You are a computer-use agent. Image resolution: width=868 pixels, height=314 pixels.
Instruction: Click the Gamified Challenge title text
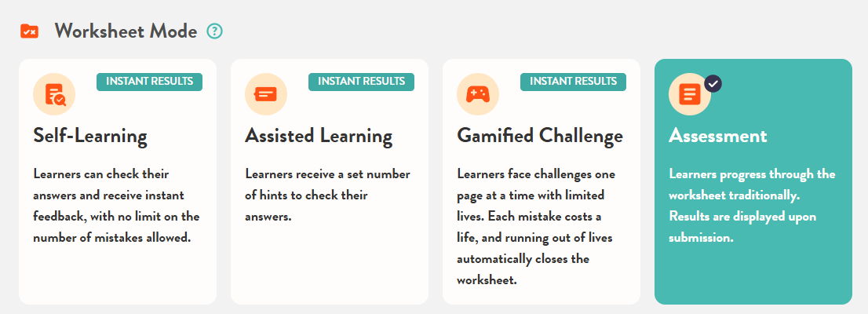(540, 136)
